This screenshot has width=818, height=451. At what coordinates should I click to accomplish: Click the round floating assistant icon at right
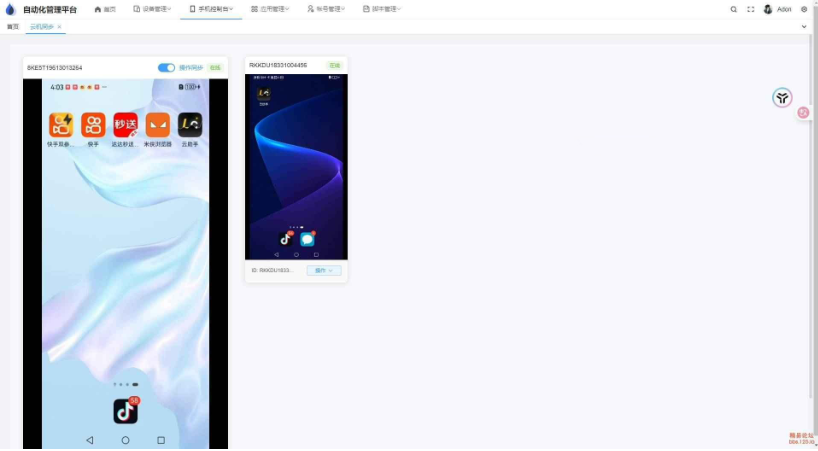[x=782, y=97]
